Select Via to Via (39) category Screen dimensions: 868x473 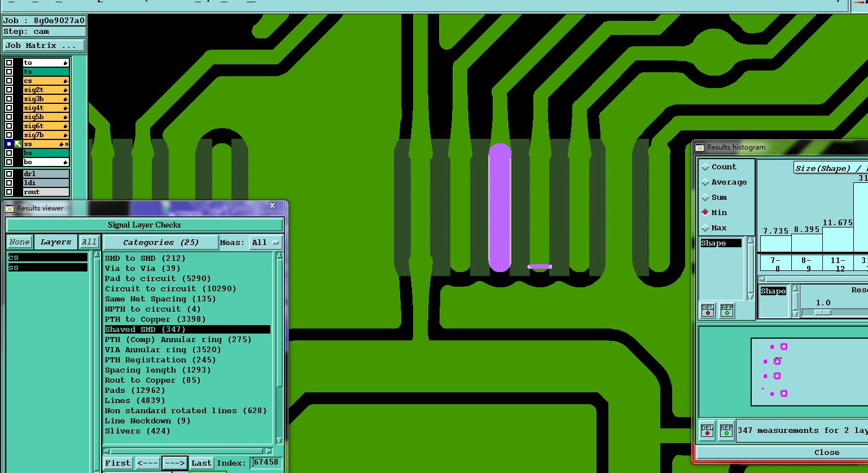142,269
